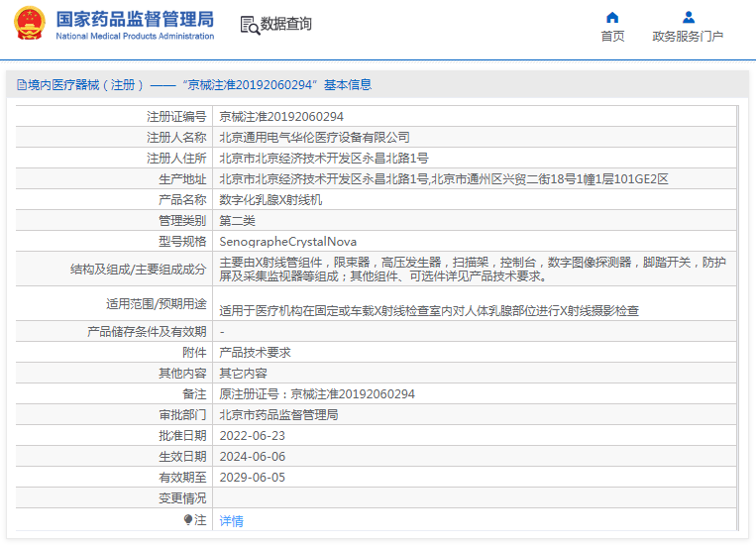Click 首页 text label
Viewport: 756px width, 547px height.
pyautogui.click(x=612, y=37)
